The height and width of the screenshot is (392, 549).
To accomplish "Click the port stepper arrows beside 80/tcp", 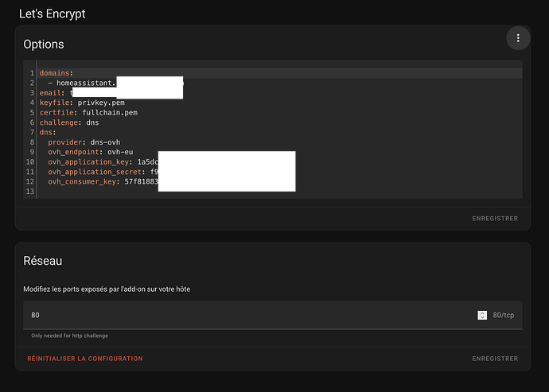I will [x=482, y=316].
